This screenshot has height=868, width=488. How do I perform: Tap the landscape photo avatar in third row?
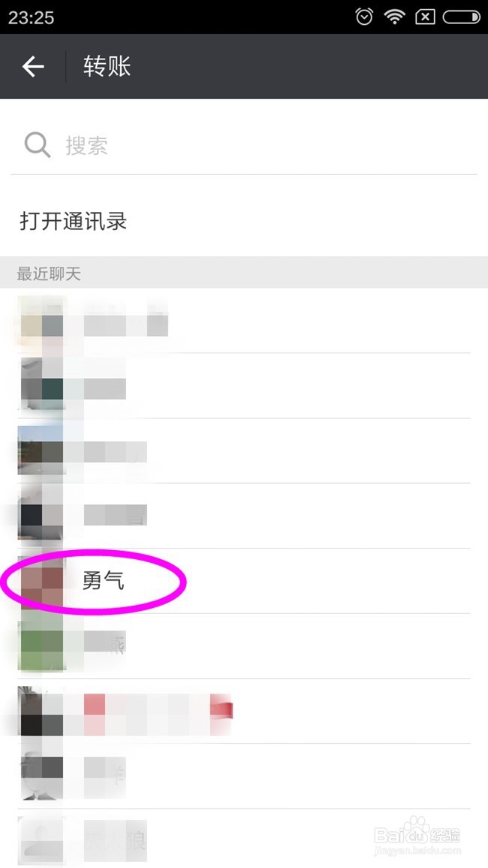pos(41,450)
